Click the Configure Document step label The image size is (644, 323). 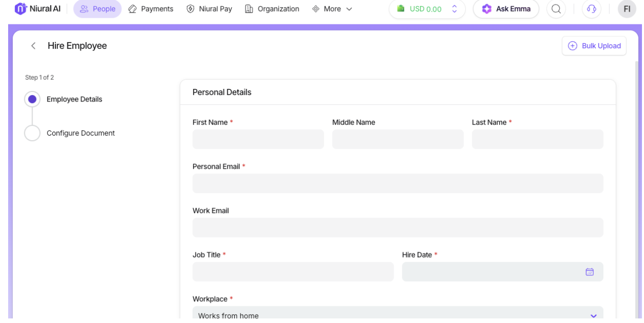[81, 133]
